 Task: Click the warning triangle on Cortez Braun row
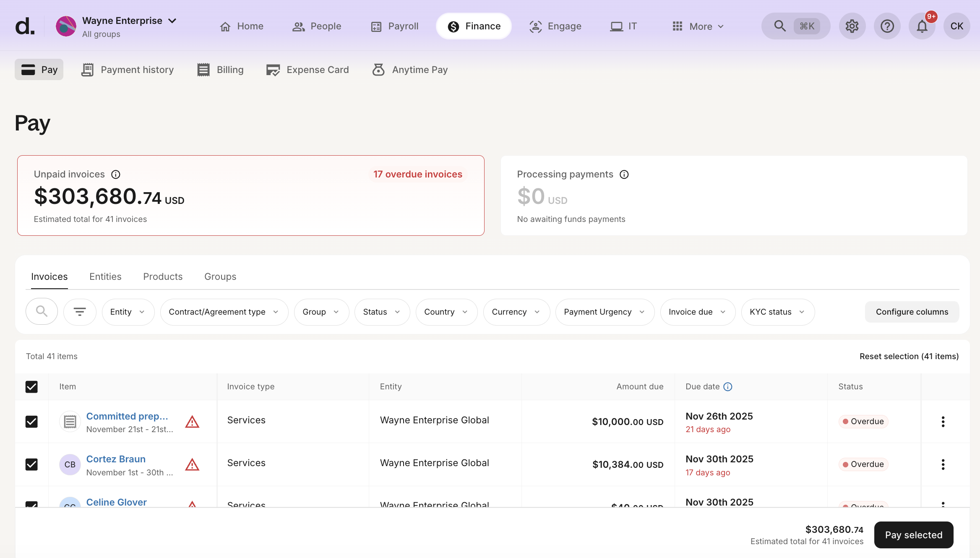[x=192, y=464]
